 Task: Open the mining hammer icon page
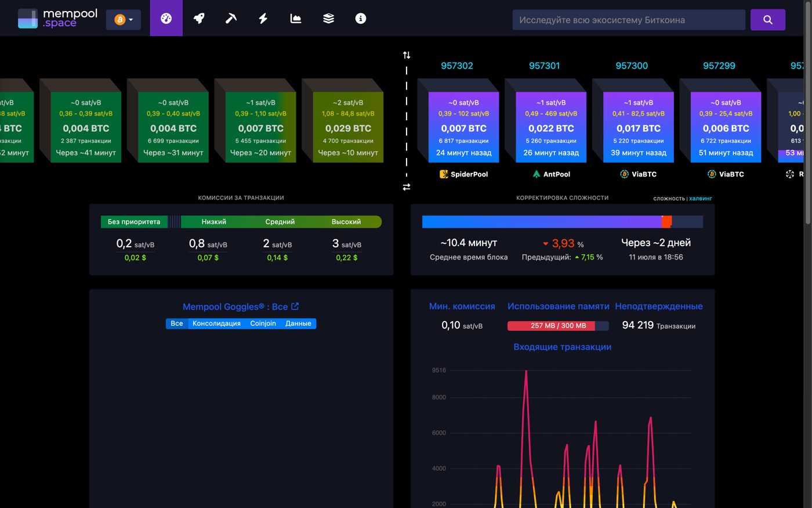tap(231, 19)
